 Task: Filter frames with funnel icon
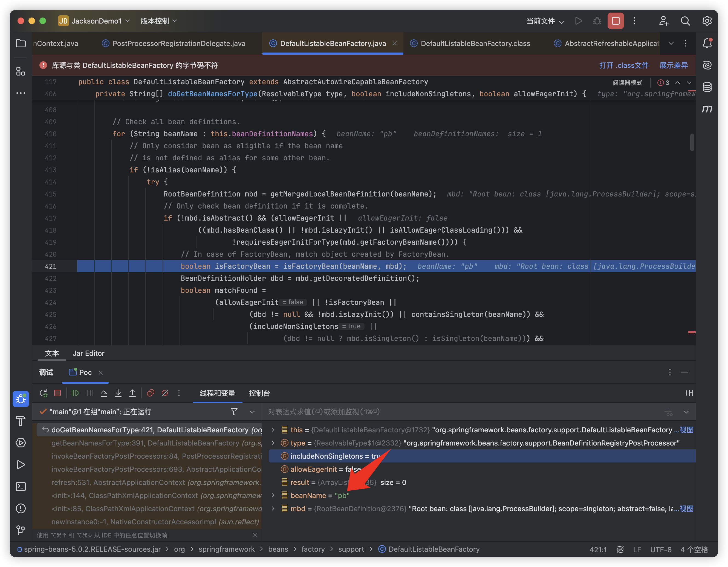(234, 412)
